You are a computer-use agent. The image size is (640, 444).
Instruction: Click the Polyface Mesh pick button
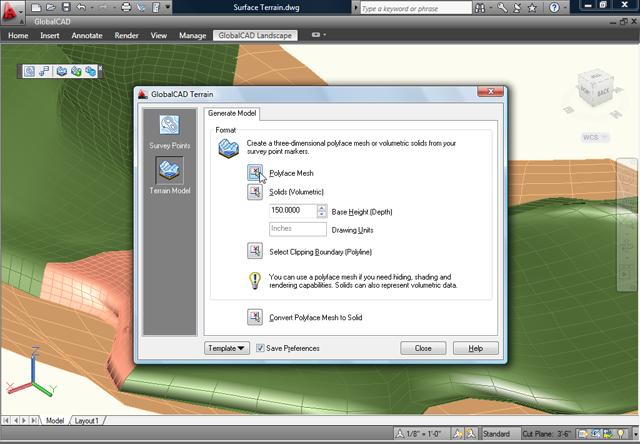[256, 173]
